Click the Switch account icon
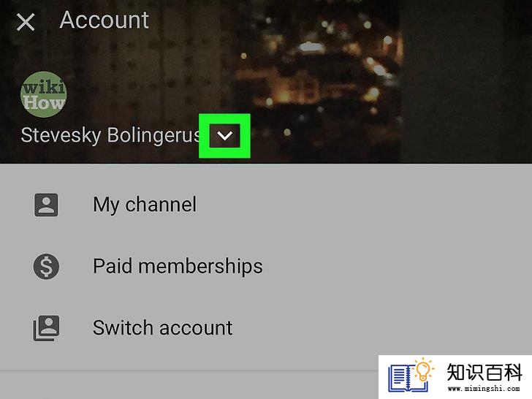The image size is (532, 399). pyautogui.click(x=46, y=327)
